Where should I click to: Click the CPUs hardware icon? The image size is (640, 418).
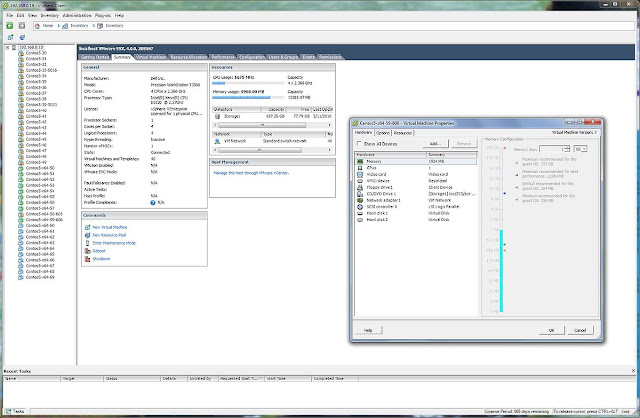point(360,168)
